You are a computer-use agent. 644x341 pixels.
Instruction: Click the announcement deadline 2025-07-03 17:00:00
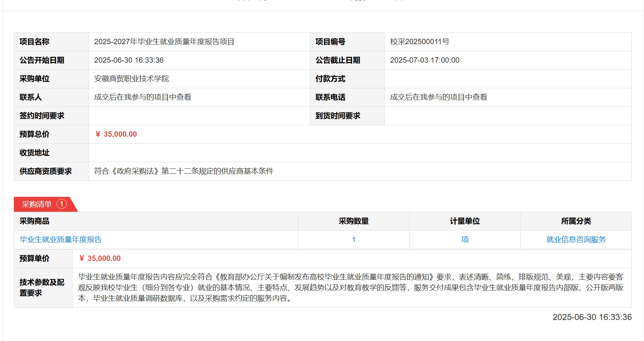(425, 60)
